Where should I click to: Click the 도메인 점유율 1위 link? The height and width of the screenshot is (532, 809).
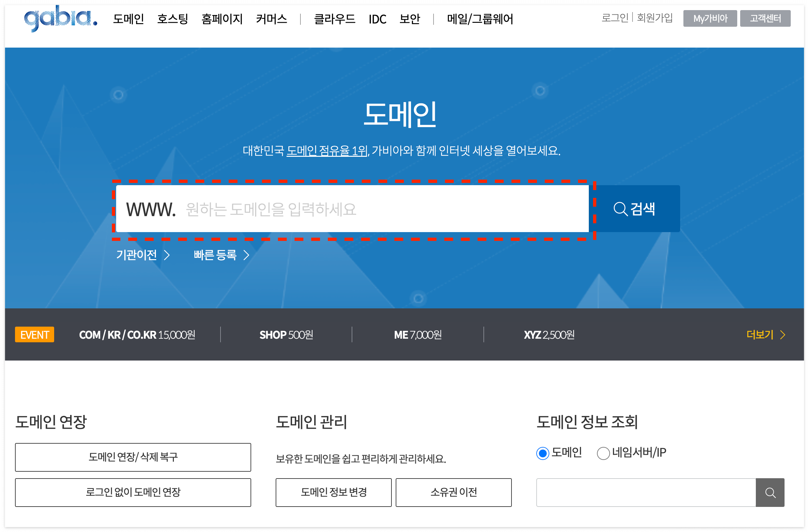click(327, 151)
